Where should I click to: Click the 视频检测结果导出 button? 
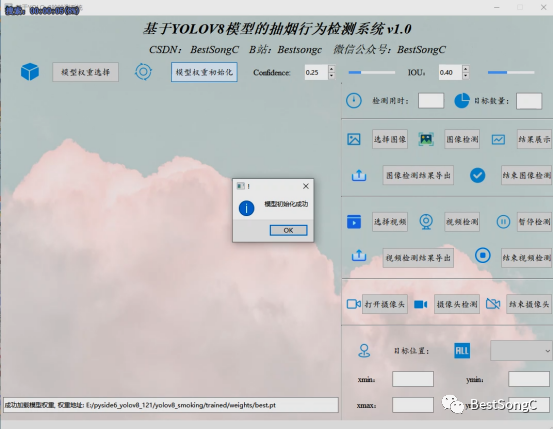[418, 258]
